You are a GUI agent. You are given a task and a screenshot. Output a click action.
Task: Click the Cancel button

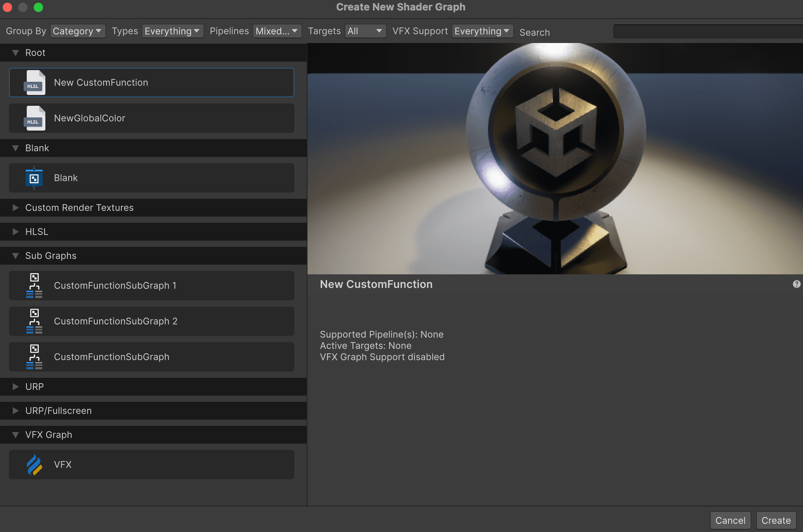point(730,520)
